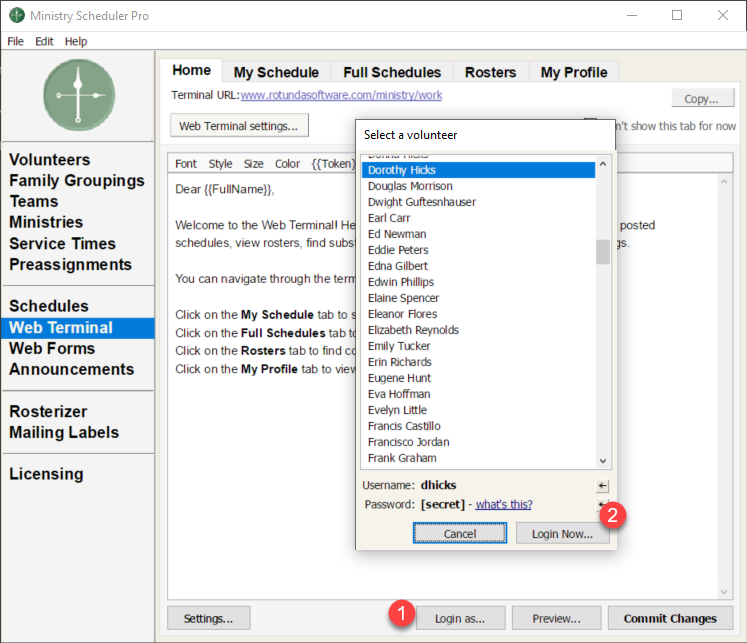Switch to the My Schedule tab

click(x=276, y=72)
